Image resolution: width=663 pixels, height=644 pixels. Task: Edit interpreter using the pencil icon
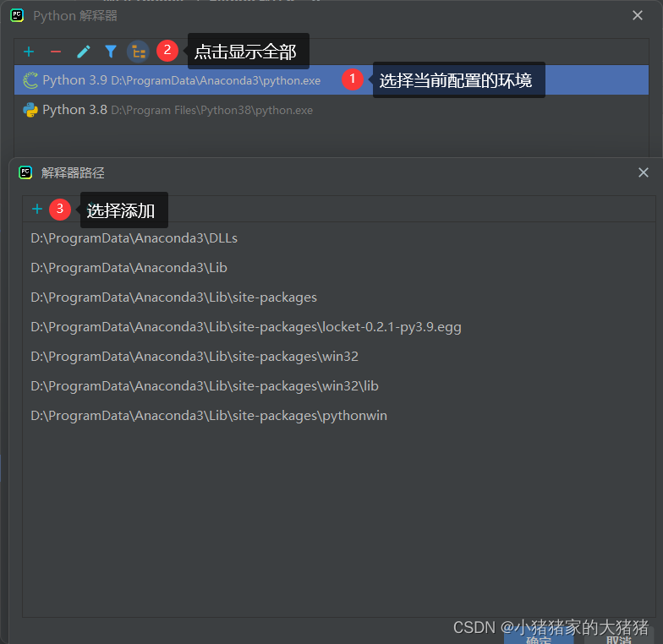coord(83,52)
